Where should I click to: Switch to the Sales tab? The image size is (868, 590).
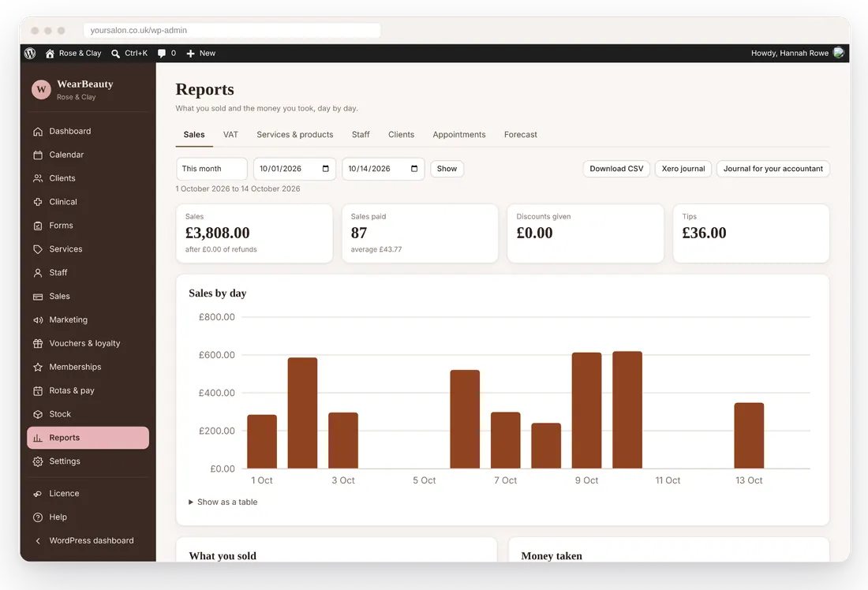coord(194,135)
